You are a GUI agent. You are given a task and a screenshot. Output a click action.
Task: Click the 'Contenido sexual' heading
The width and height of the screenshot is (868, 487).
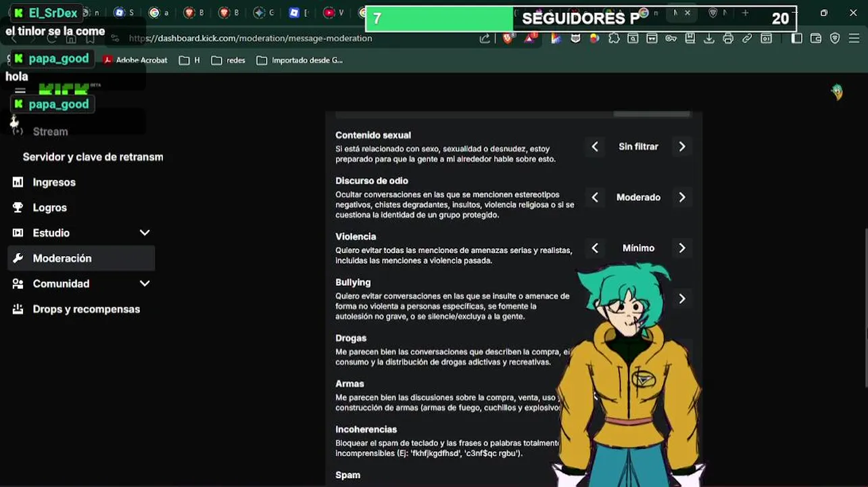point(373,135)
